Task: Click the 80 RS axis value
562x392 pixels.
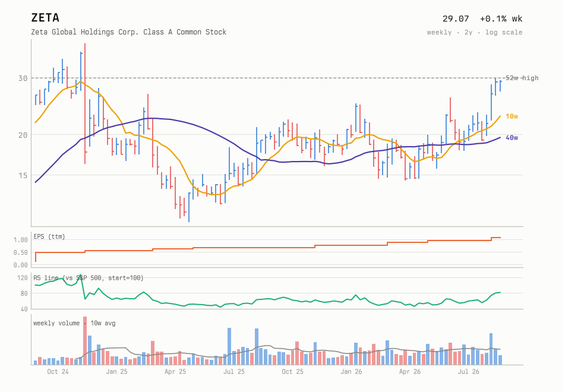Action: [24, 293]
